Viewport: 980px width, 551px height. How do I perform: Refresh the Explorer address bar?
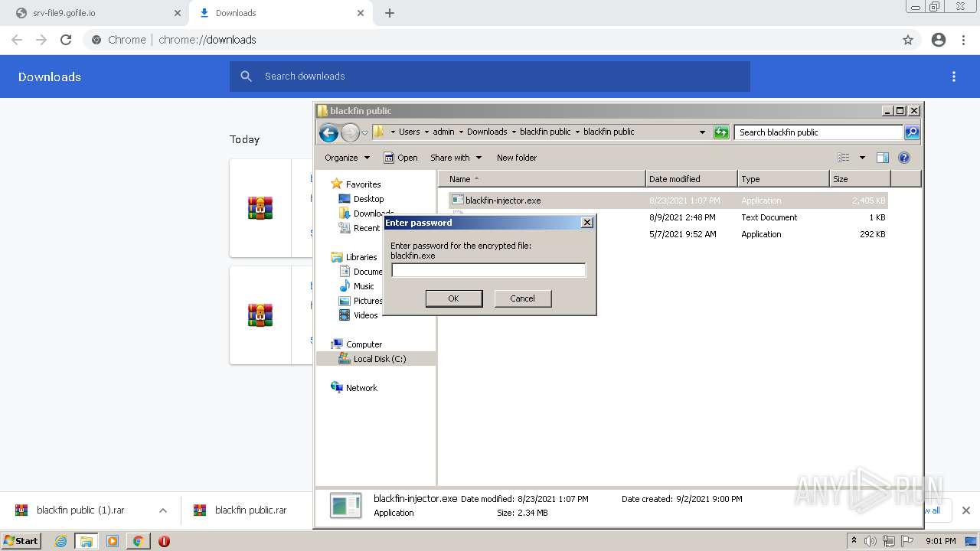[721, 132]
